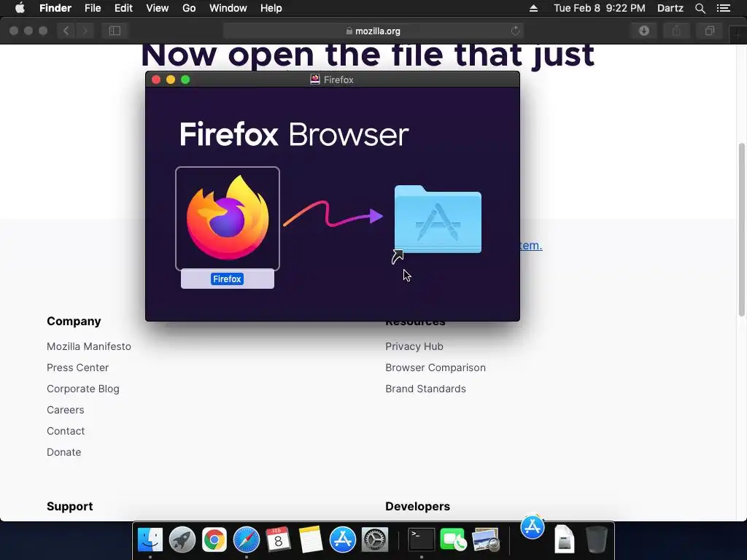Open Google Chrome from the Dock
This screenshot has height=560, width=747.
(214, 540)
